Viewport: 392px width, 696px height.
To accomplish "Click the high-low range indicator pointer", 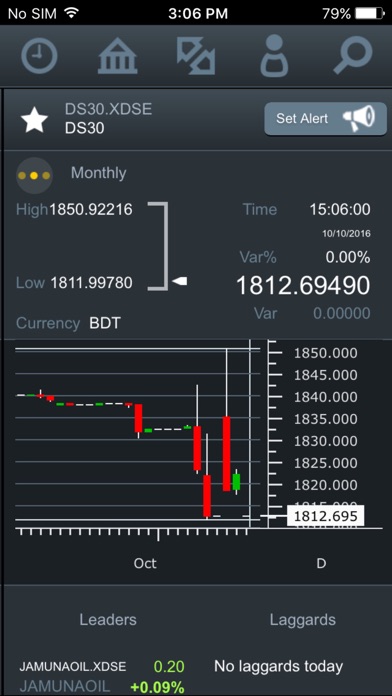I will pyautogui.click(x=180, y=281).
